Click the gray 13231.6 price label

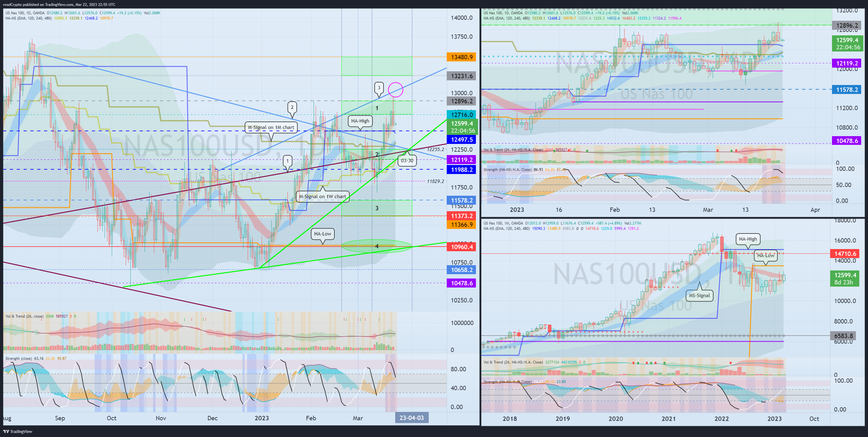tap(461, 76)
